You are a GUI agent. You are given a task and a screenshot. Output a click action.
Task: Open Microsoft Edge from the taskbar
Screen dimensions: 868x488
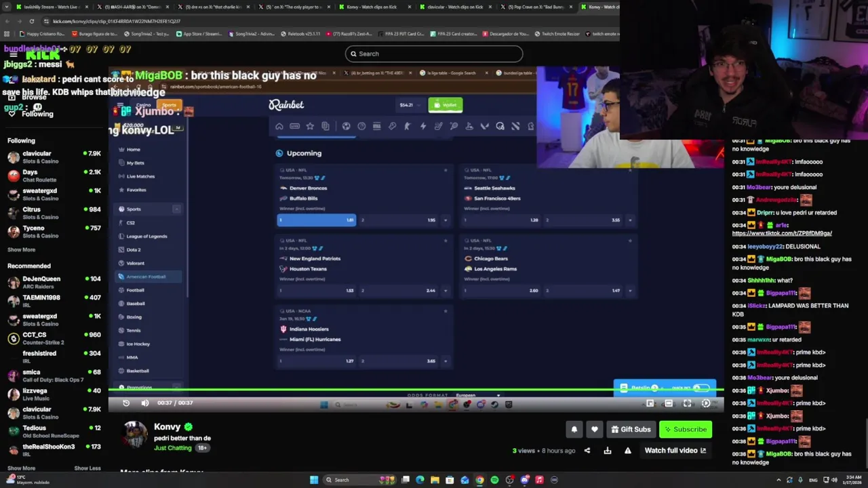(420, 480)
